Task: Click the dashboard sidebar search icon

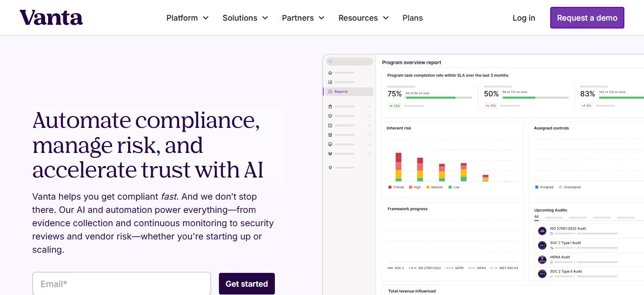Action: point(330,62)
